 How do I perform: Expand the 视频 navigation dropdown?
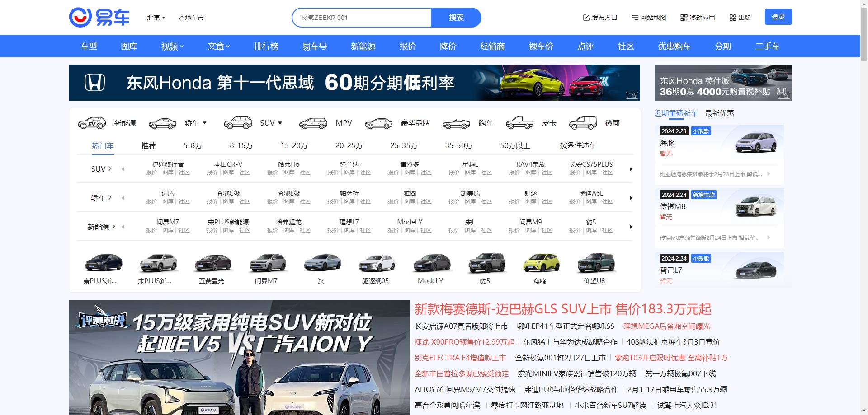coord(173,46)
